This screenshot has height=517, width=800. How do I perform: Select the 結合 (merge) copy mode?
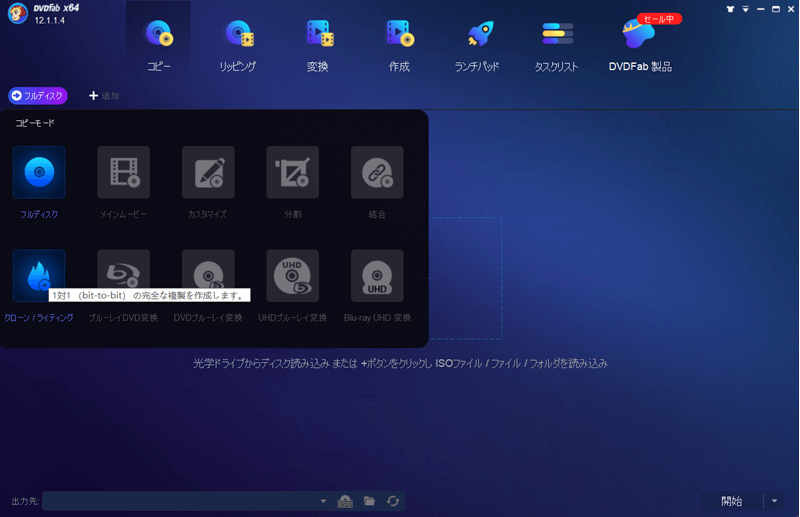click(377, 172)
